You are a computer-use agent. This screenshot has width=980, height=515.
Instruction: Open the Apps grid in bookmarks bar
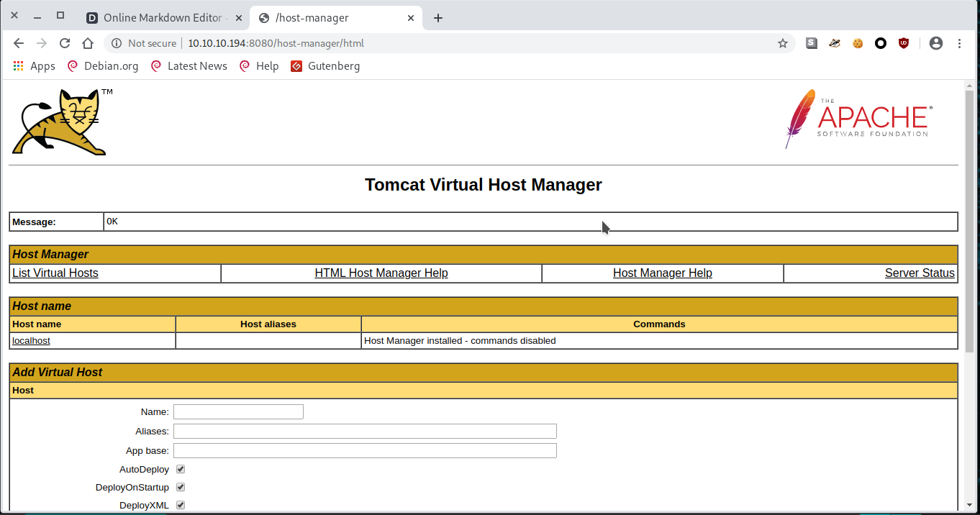(x=34, y=66)
